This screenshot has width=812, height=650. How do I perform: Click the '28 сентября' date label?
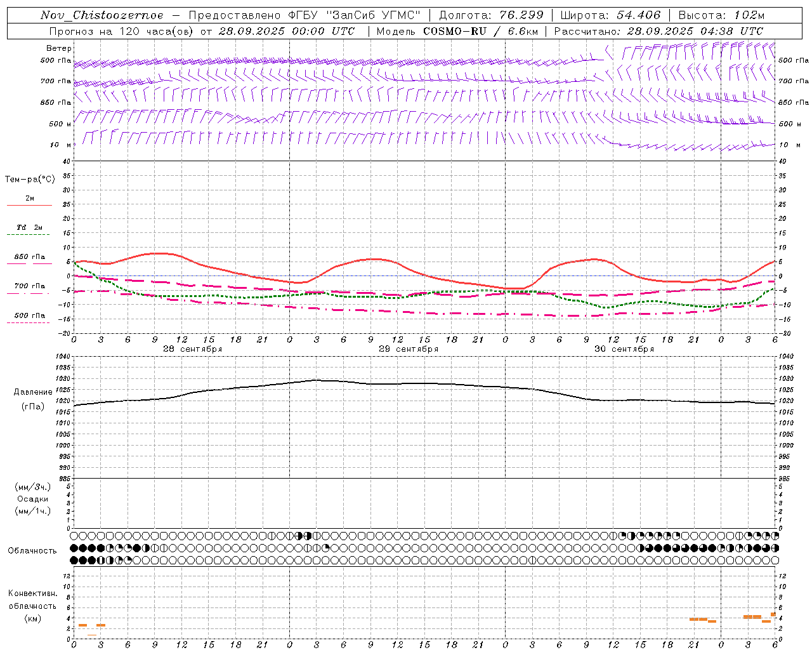(x=193, y=349)
